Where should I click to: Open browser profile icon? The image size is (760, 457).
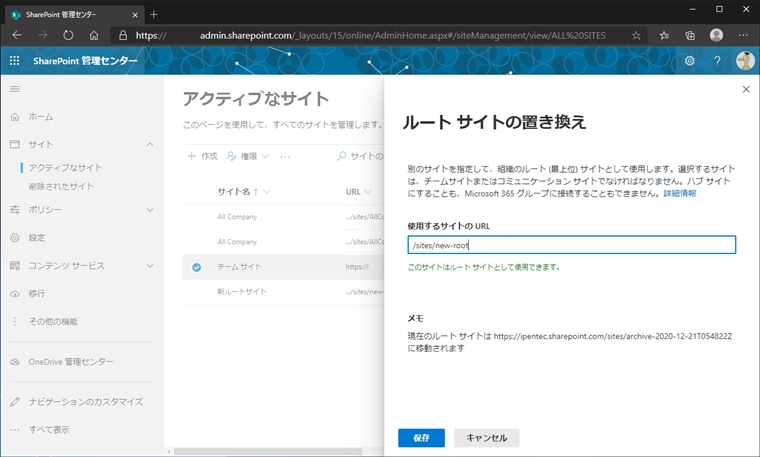click(x=716, y=35)
